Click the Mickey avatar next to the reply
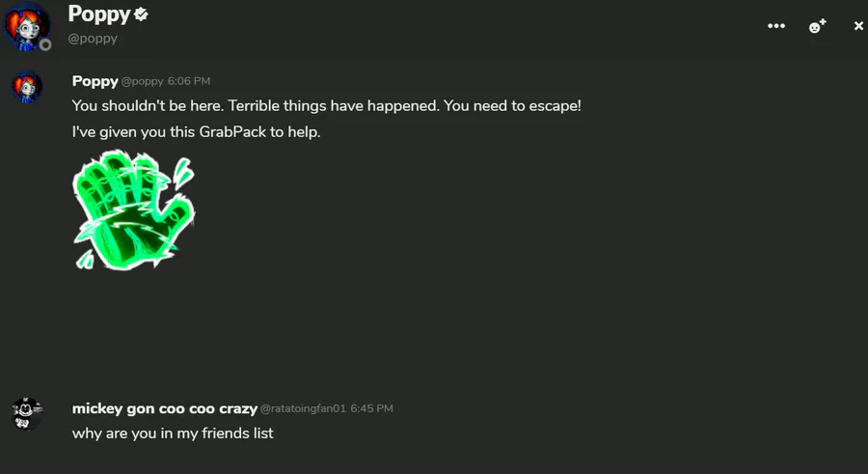Viewport: 868px width, 474px height. coord(27,413)
